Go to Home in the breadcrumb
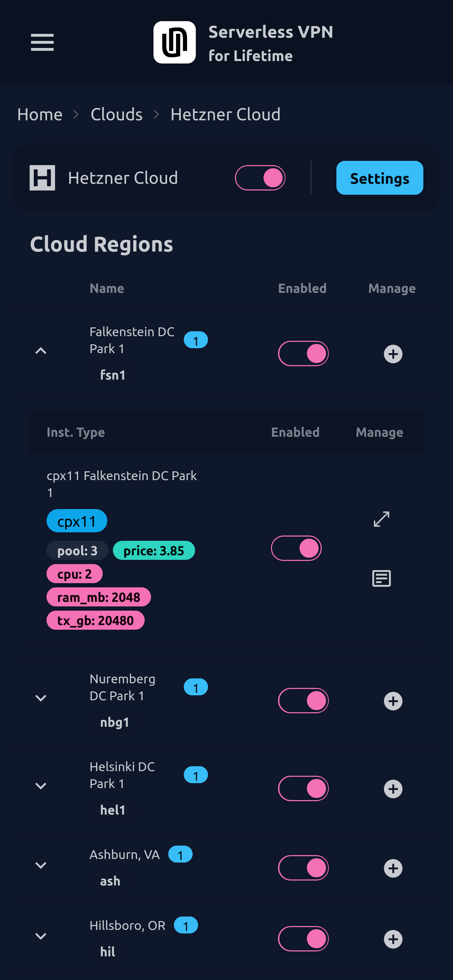453x980 pixels. pyautogui.click(x=40, y=115)
